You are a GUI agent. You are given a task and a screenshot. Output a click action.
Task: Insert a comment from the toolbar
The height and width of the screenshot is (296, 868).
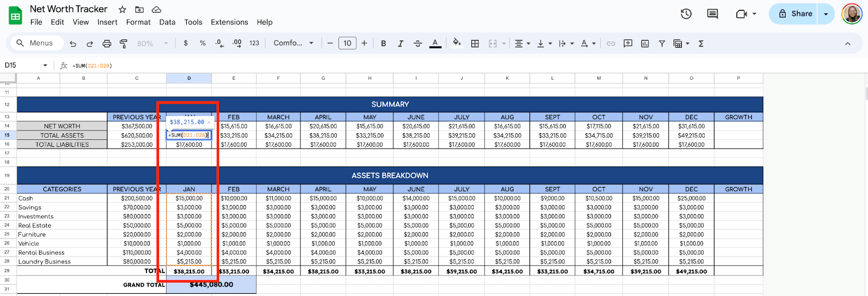628,43
